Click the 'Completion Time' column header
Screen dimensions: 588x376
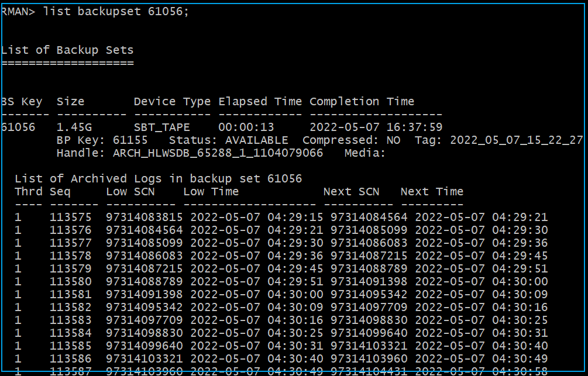pos(362,101)
